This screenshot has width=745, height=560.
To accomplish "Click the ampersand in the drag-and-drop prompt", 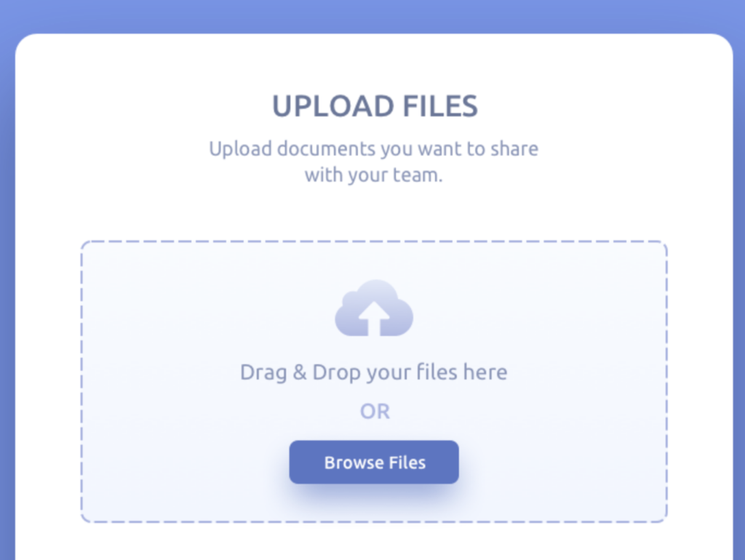I will point(299,372).
